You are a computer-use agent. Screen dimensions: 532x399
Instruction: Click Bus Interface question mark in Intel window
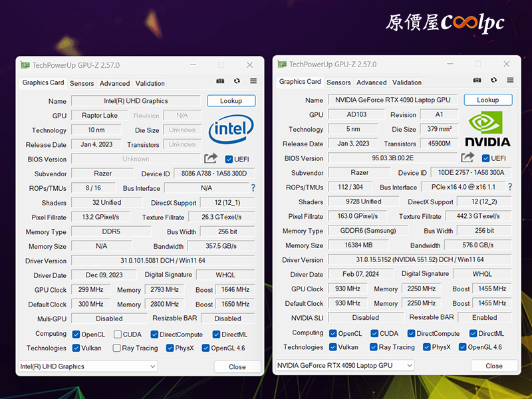[253, 188]
